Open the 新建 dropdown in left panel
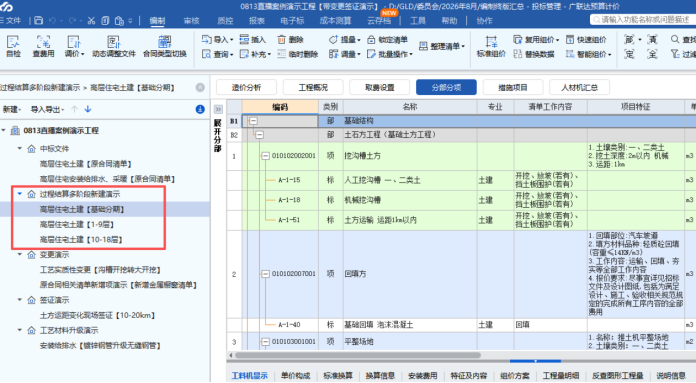696x383 pixels. pyautogui.click(x=12, y=109)
